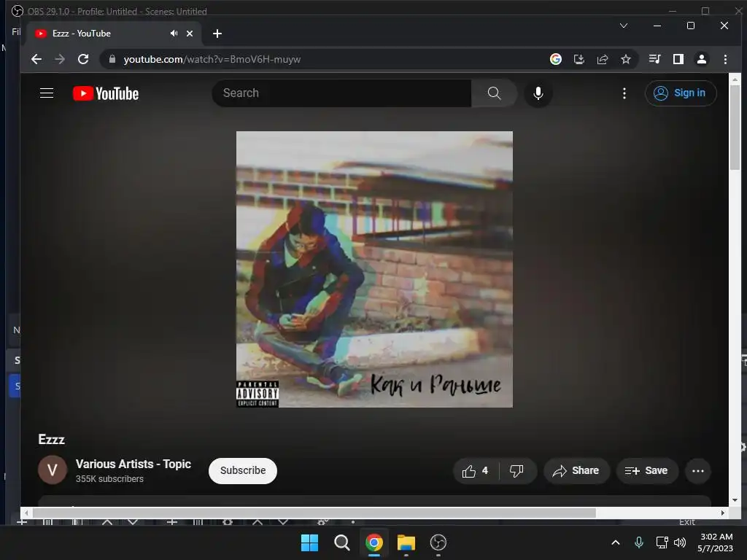Show hidden system tray icons
The width and height of the screenshot is (747, 560).
(x=616, y=542)
